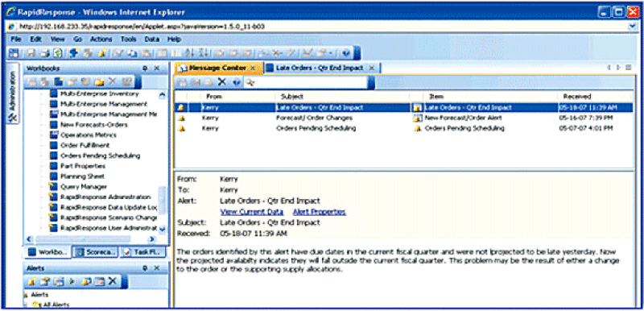The width and height of the screenshot is (644, 311).
Task: Click Workbooks list scroll down arrow
Action: click(162, 229)
